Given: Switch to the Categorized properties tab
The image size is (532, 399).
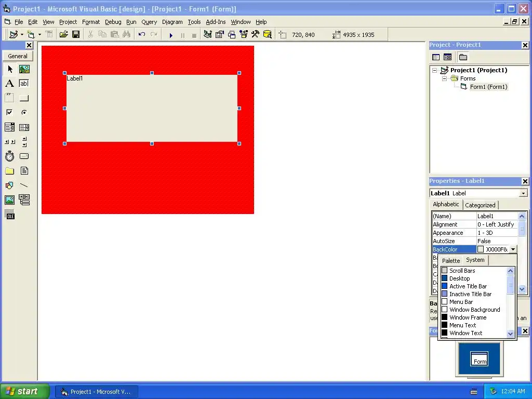Looking at the screenshot, I should pyautogui.click(x=480, y=205).
